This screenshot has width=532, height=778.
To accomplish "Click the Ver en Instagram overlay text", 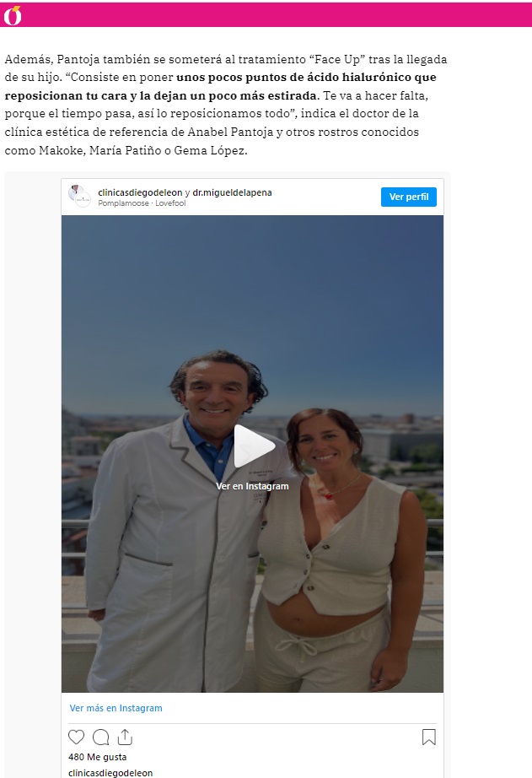I will pyautogui.click(x=252, y=486).
